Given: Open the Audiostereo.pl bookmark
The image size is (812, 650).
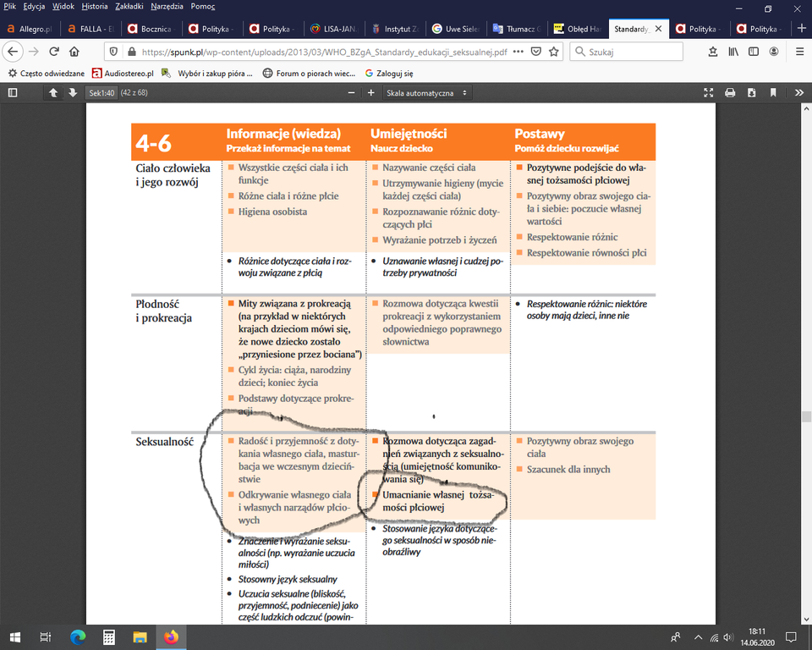Looking at the screenshot, I should (x=123, y=73).
